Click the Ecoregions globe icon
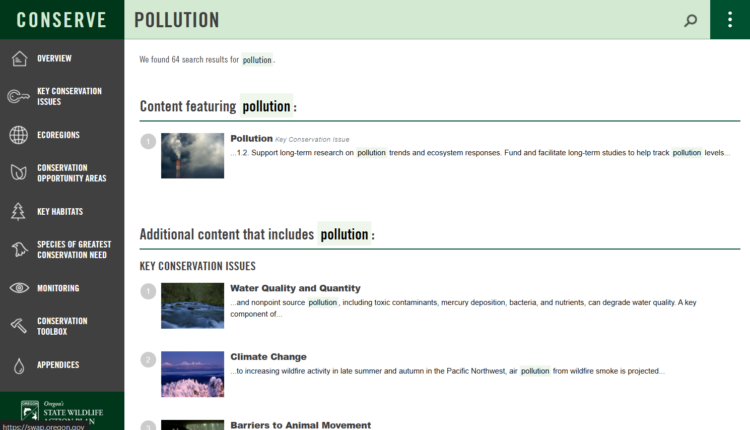The width and height of the screenshot is (750, 430). [x=18, y=135]
